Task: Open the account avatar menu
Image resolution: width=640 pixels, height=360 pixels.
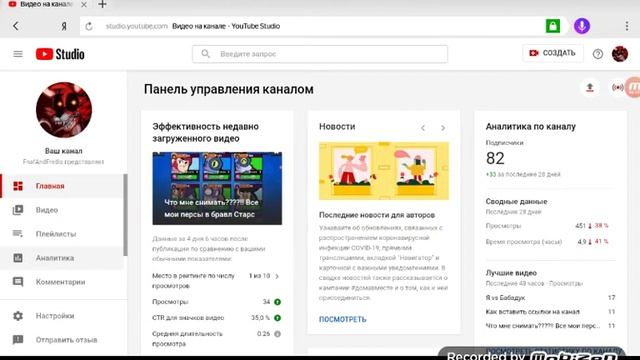Action: (620, 53)
